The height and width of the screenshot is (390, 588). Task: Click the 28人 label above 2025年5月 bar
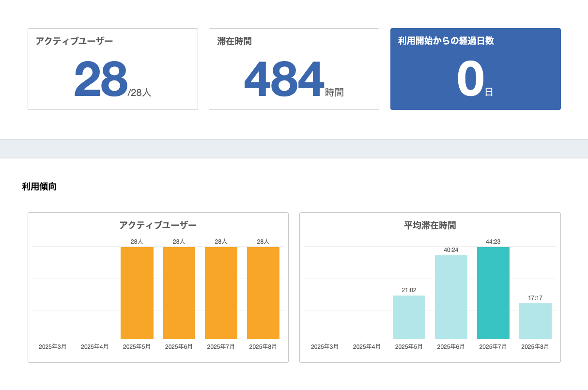point(137,241)
